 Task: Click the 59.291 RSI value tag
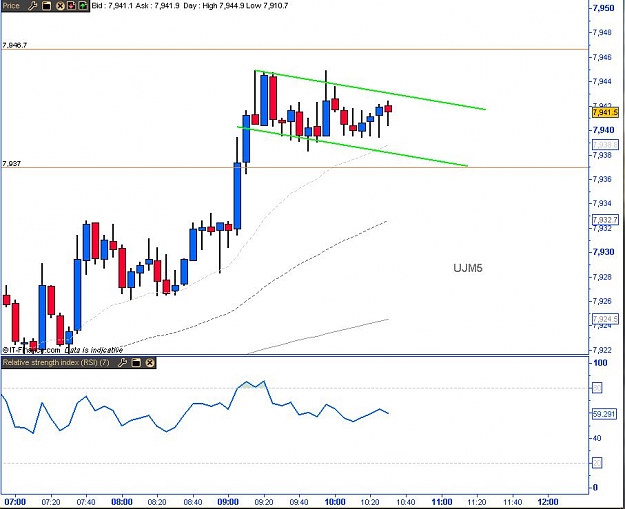click(604, 414)
